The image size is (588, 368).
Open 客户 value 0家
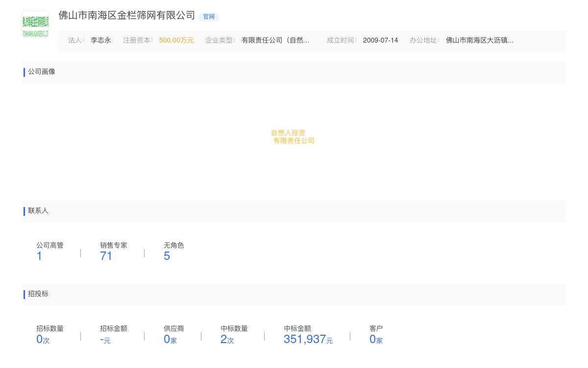376,340
